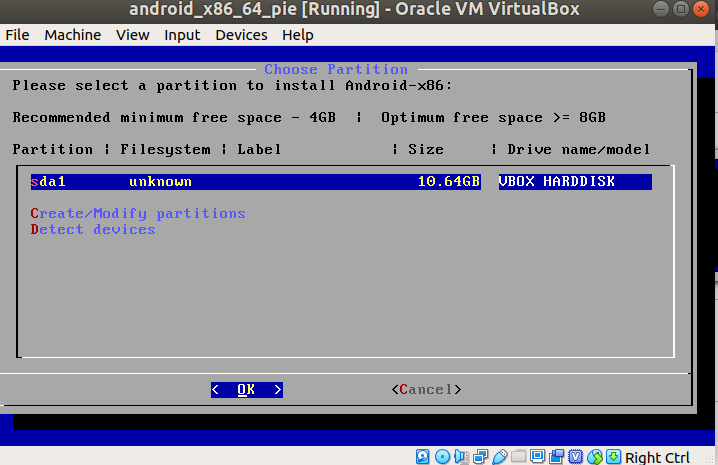Open the Machine menu
Screen dimensions: 718x465
coord(72,35)
